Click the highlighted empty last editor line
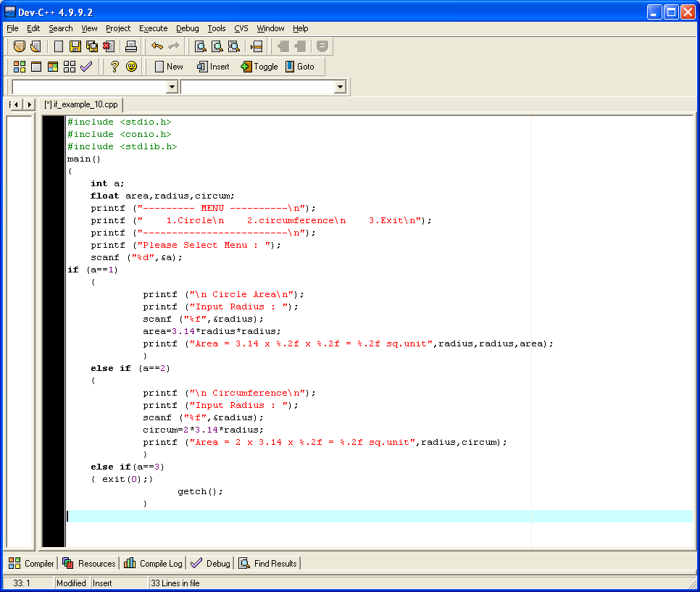 (x=380, y=516)
